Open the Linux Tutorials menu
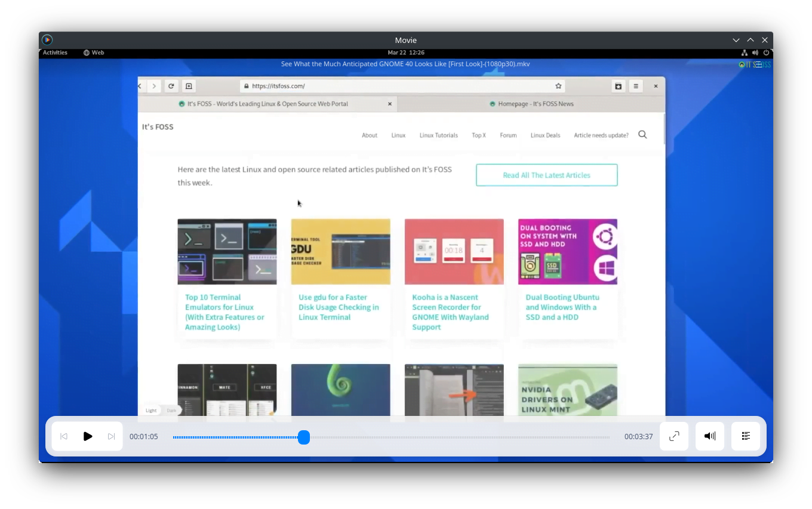This screenshot has height=509, width=812. pyautogui.click(x=439, y=135)
